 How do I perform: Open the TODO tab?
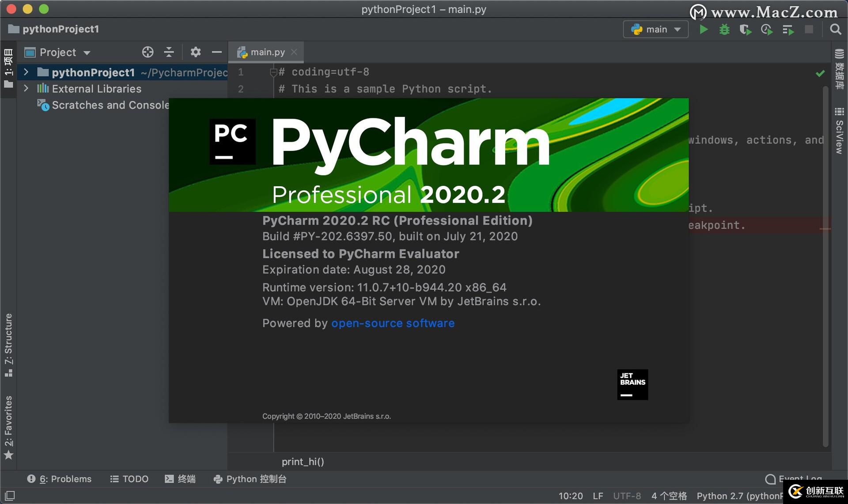[129, 479]
